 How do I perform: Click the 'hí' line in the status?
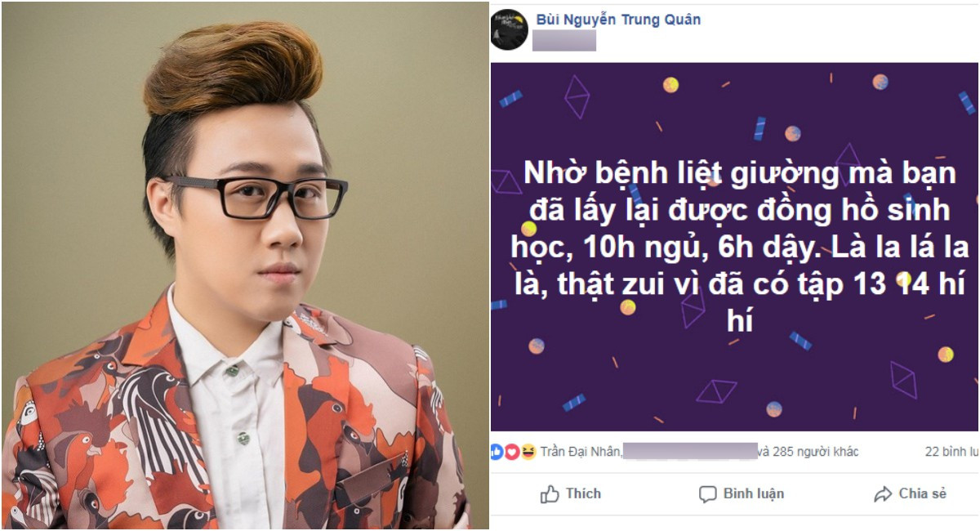tap(739, 321)
